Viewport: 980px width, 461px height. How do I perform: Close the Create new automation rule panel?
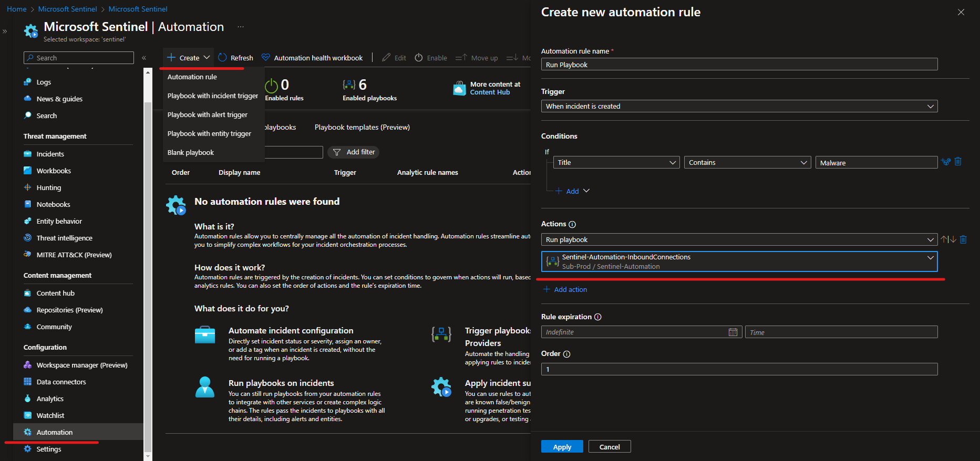[x=961, y=12]
